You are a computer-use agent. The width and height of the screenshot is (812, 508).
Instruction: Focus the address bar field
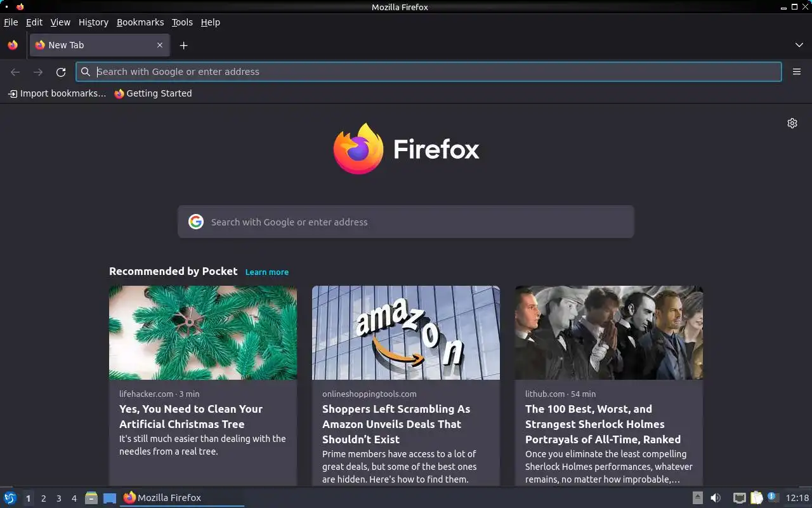tap(429, 72)
